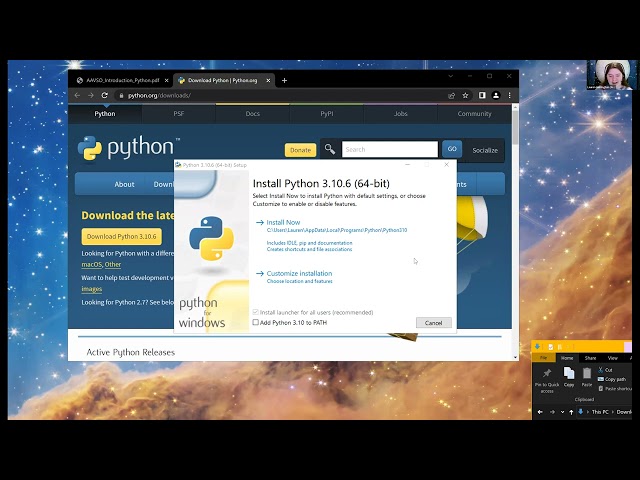The image size is (640, 480).
Task: Click the Paste icon in File Explorer
Action: point(587,377)
